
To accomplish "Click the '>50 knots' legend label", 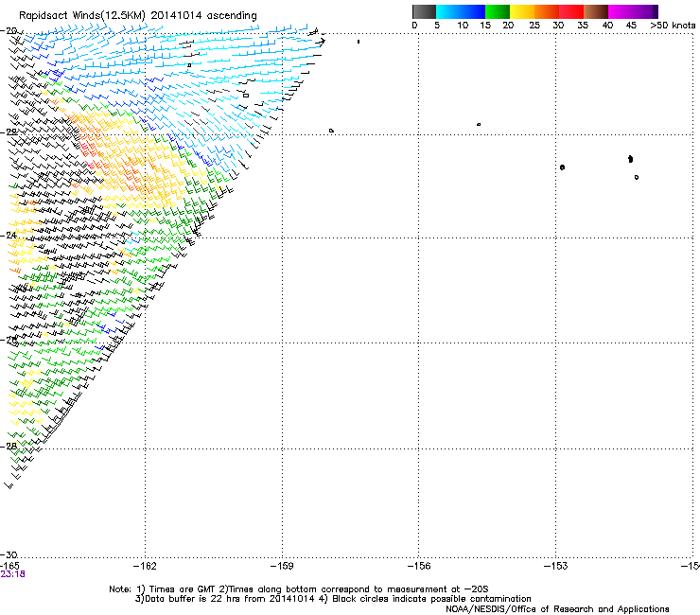I will click(x=673, y=26).
